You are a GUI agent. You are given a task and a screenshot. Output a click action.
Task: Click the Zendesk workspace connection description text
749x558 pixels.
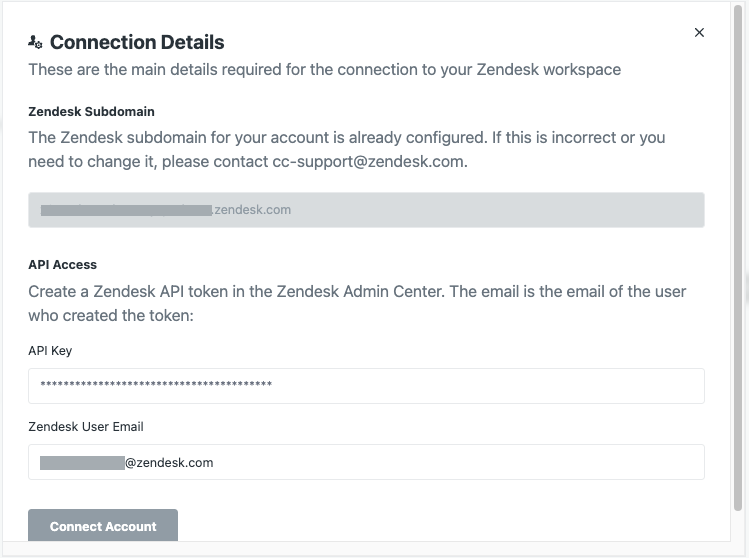point(324,69)
